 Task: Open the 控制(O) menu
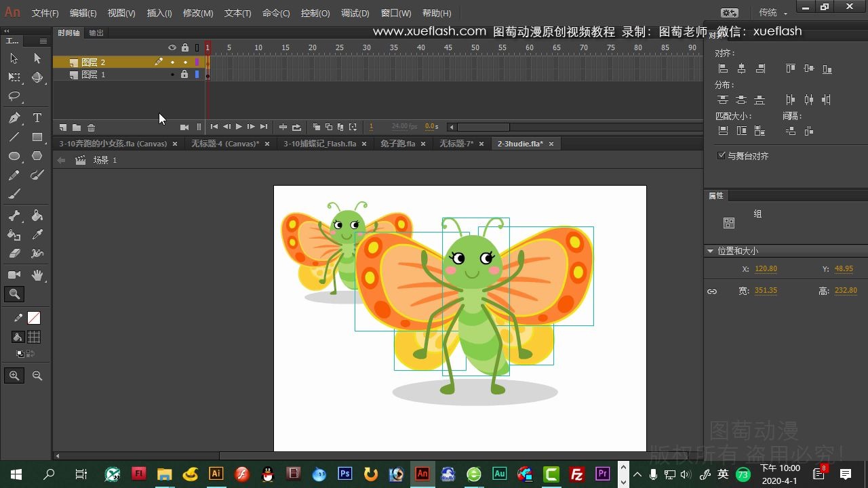pyautogui.click(x=315, y=13)
